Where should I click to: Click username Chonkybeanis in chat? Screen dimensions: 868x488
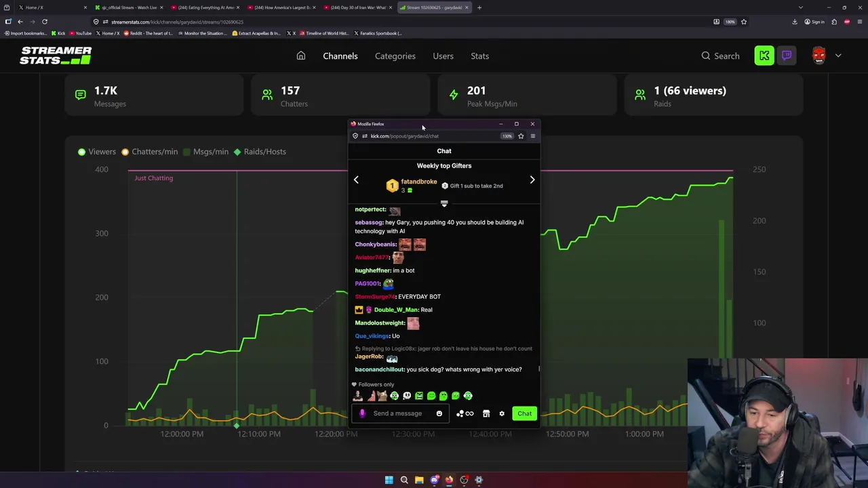376,244
